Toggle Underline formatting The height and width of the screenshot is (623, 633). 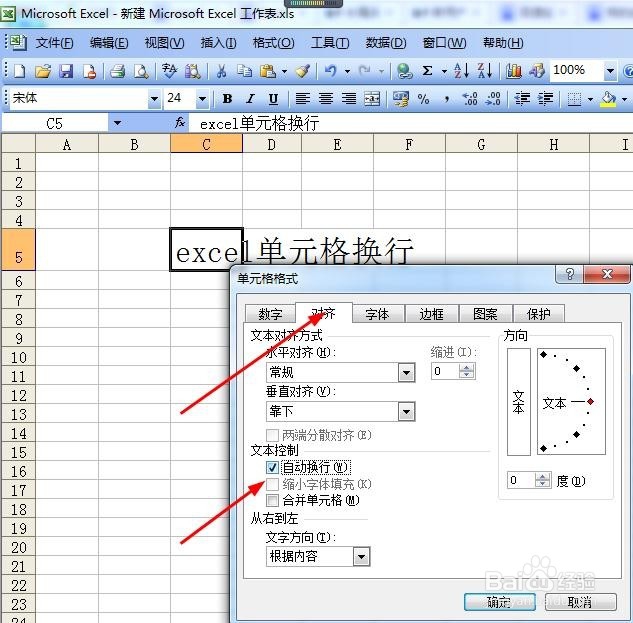(x=273, y=99)
